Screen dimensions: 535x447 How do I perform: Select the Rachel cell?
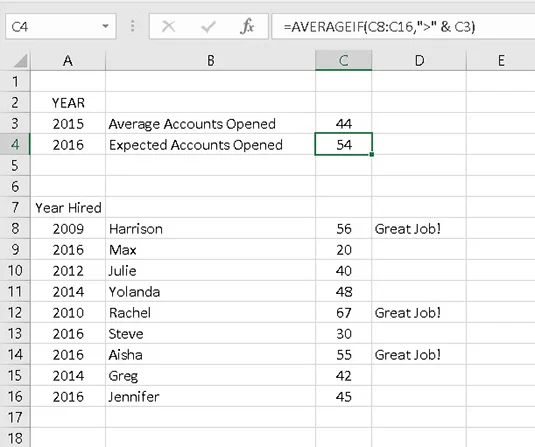[x=211, y=312]
